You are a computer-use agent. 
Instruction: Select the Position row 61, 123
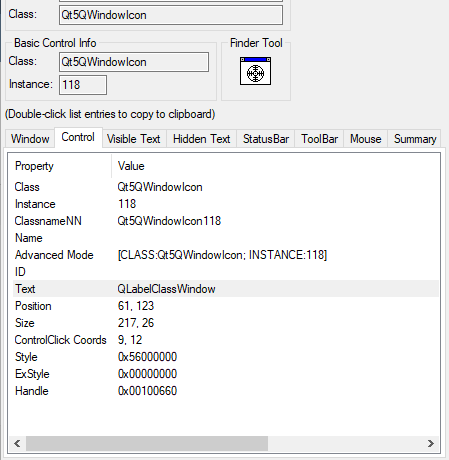tap(226, 306)
